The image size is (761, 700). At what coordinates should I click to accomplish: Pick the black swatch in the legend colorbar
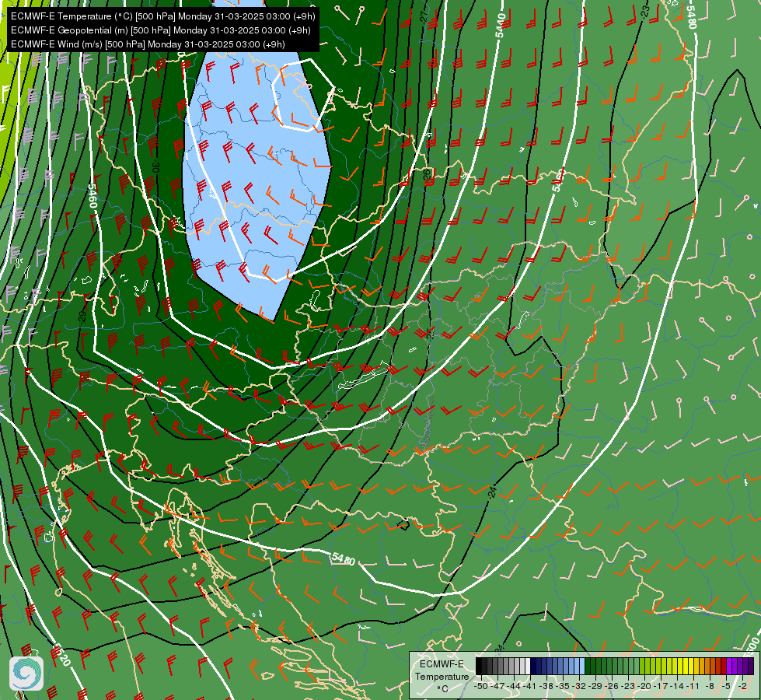coord(478,666)
